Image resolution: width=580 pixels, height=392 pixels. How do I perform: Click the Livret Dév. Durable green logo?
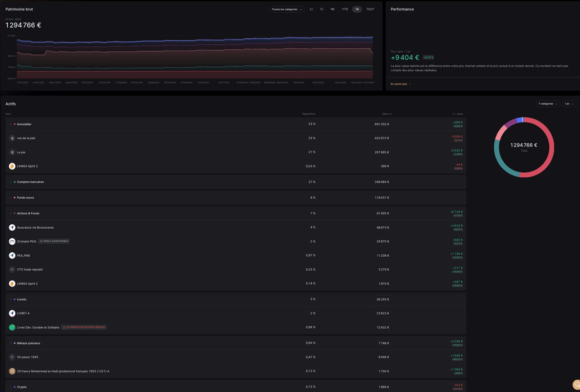click(x=12, y=328)
